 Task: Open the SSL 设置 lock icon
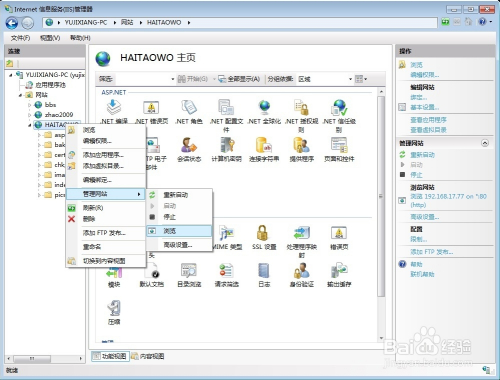click(x=263, y=233)
